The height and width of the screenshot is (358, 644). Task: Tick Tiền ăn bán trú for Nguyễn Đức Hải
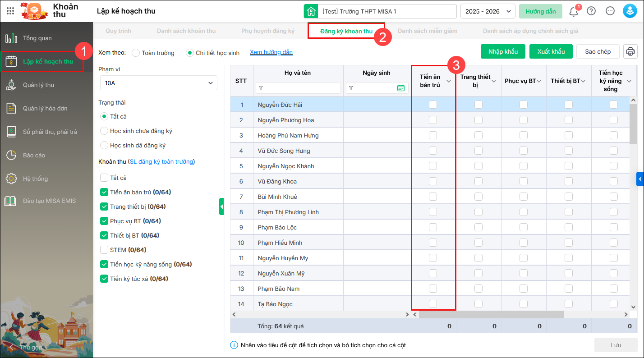point(433,105)
